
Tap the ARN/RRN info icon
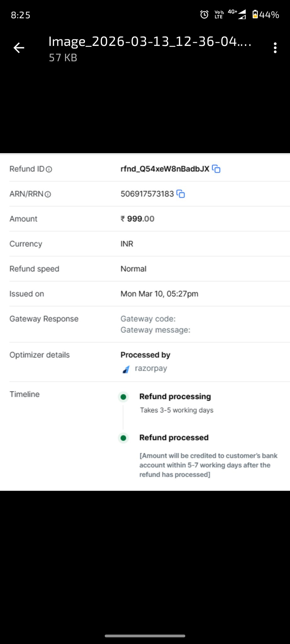pyautogui.click(x=48, y=194)
